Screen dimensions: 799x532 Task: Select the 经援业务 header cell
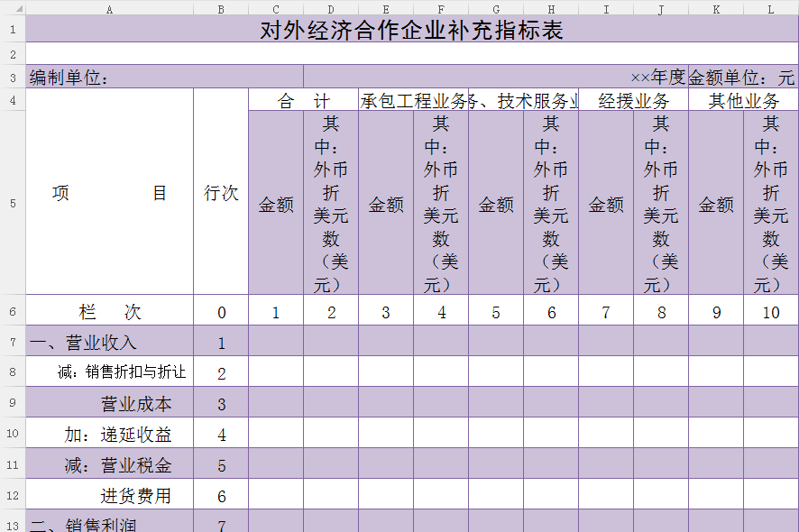pyautogui.click(x=633, y=100)
